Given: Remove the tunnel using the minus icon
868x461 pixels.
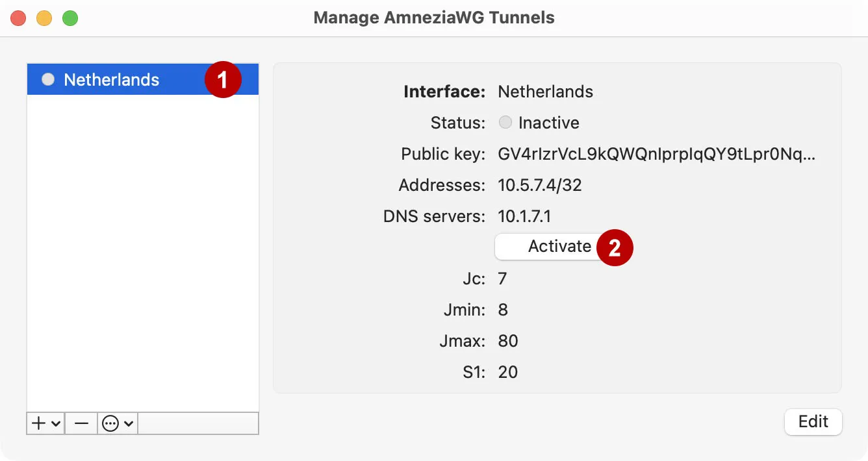Looking at the screenshot, I should [81, 423].
